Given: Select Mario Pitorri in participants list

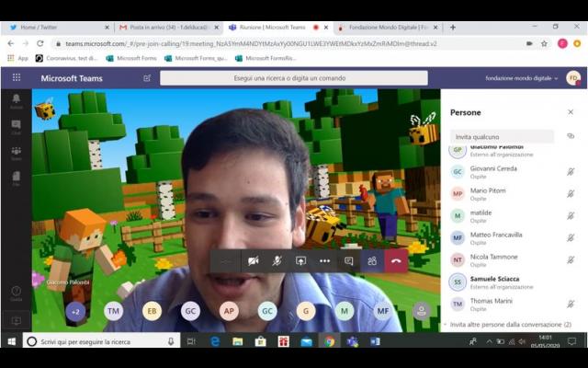Looking at the screenshot, I should tap(513, 194).
